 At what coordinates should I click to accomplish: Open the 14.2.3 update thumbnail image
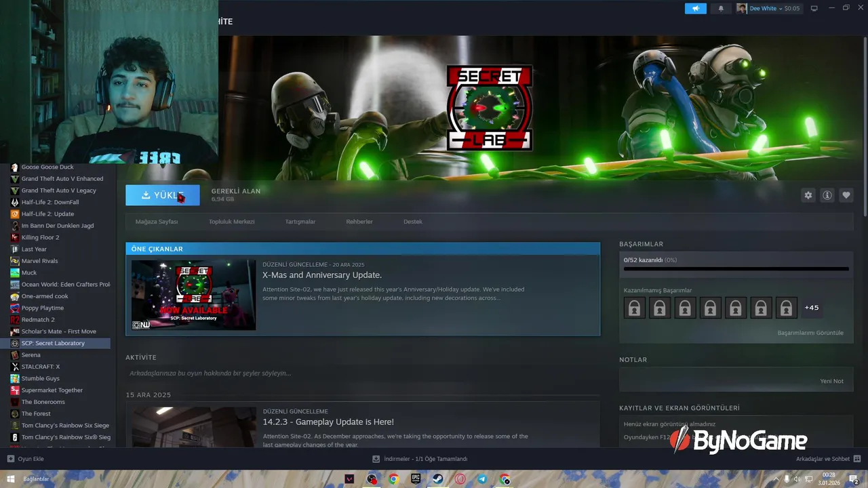tap(193, 427)
